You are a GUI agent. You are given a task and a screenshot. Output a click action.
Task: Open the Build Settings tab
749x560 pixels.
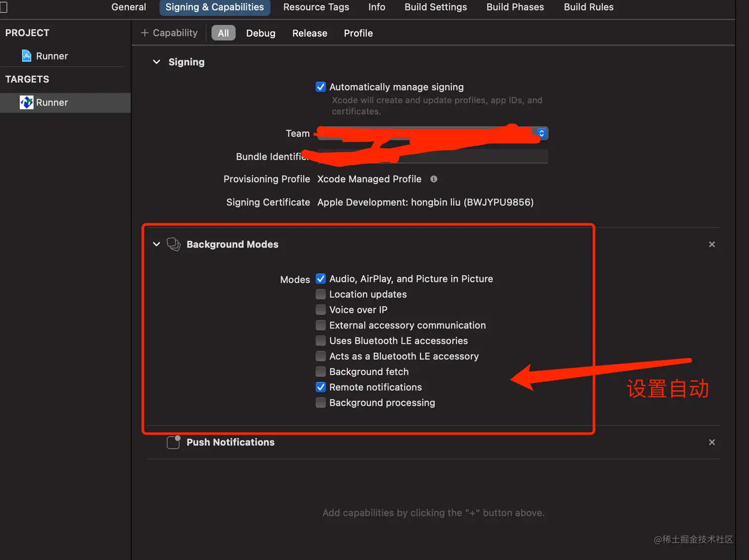click(x=436, y=7)
